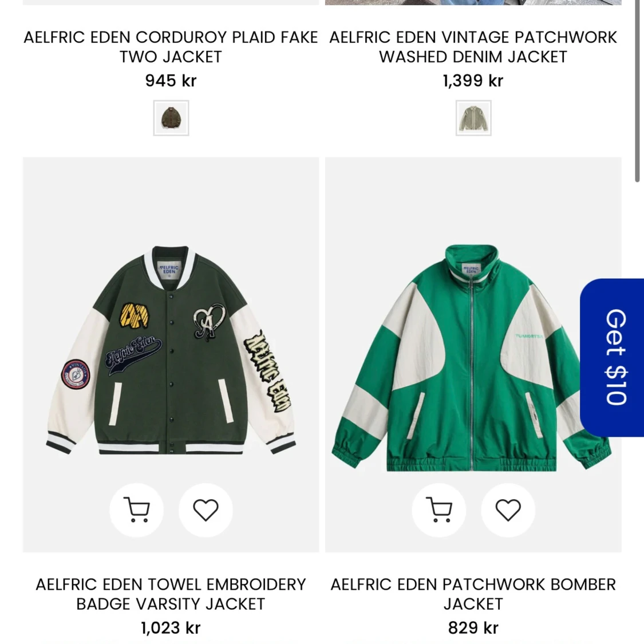
Task: Select the corduroy jacket brown color swatch
Action: point(171,118)
